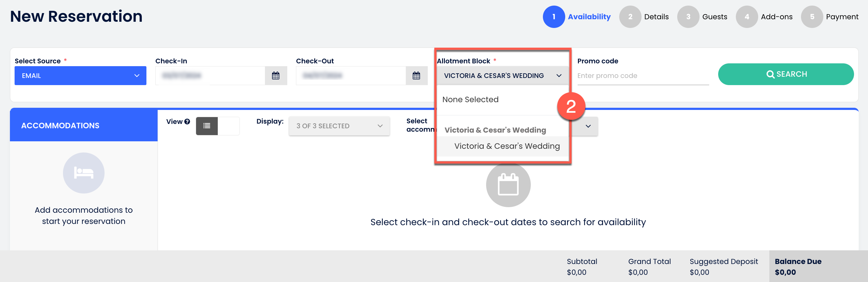Click the green SEARCH button
Viewport: 868px width, 282px height.
(x=785, y=74)
